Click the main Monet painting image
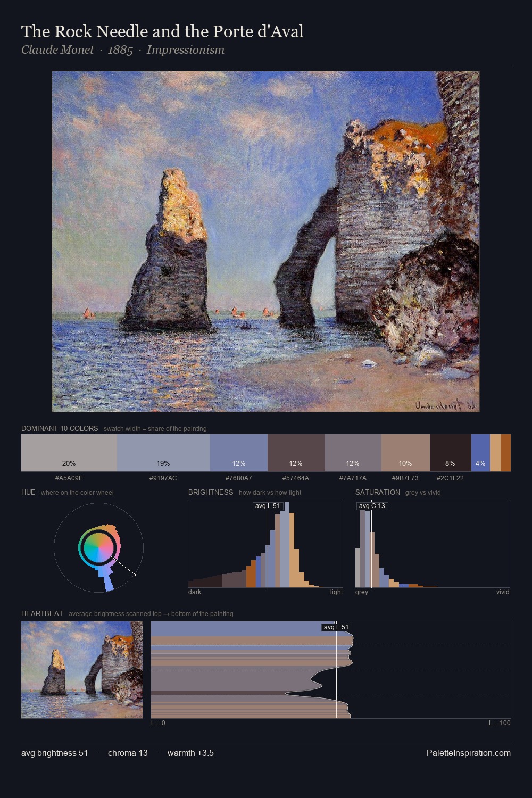Screen dimensions: 532x798 pos(265,242)
